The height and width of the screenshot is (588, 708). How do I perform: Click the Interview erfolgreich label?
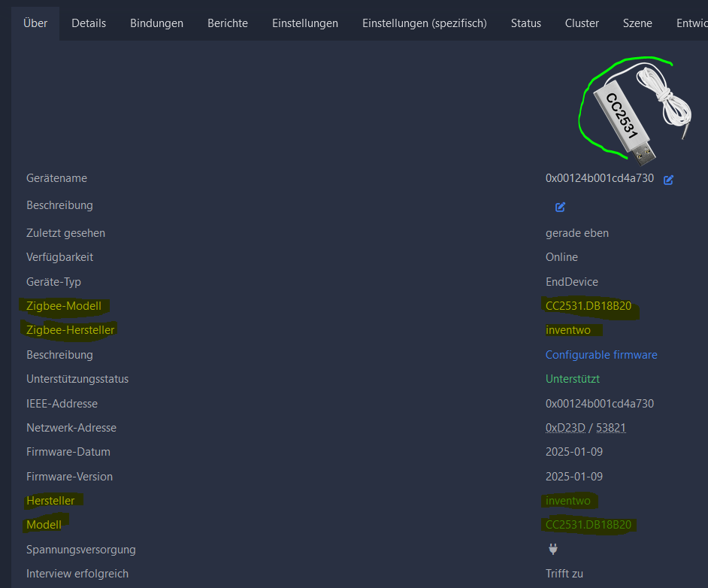pyautogui.click(x=77, y=574)
